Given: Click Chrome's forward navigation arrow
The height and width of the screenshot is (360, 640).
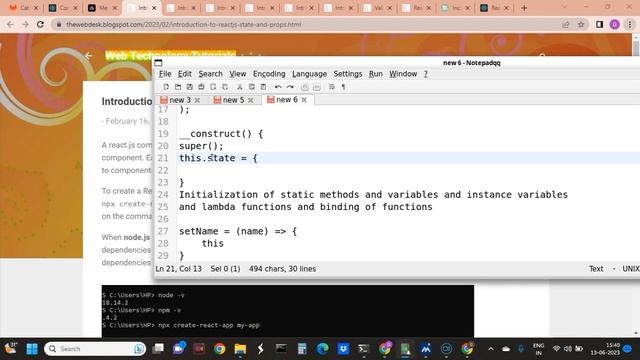Looking at the screenshot, I should pyautogui.click(x=25, y=24).
